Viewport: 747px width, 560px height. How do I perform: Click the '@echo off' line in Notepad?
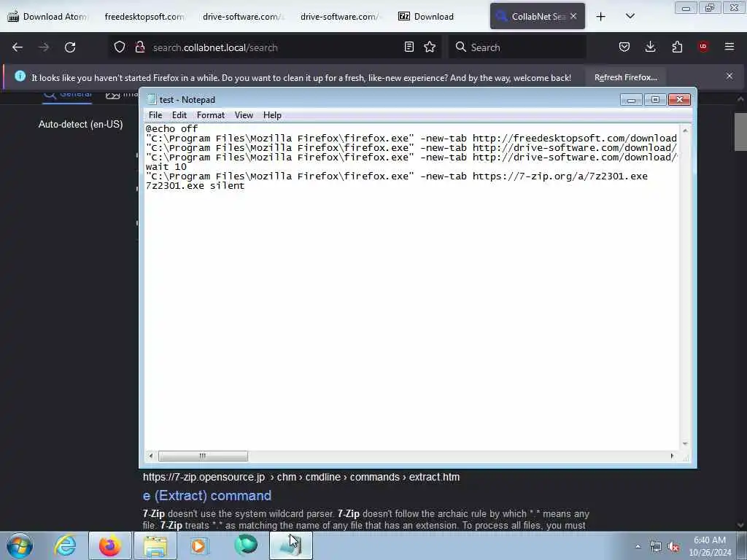(x=171, y=128)
